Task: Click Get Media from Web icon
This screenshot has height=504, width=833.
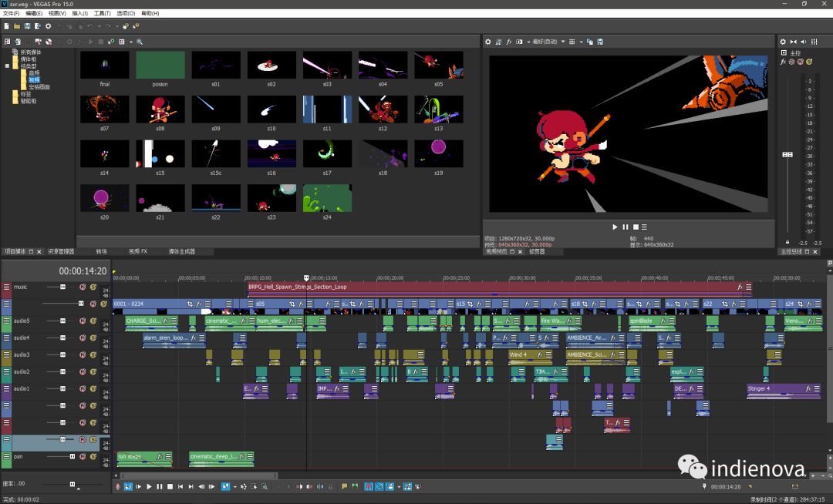Action: (49, 42)
